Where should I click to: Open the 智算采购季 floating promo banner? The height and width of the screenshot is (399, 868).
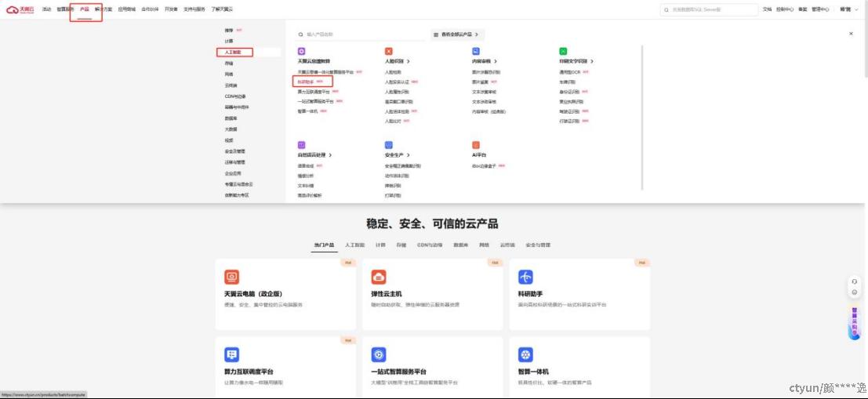coord(855,322)
